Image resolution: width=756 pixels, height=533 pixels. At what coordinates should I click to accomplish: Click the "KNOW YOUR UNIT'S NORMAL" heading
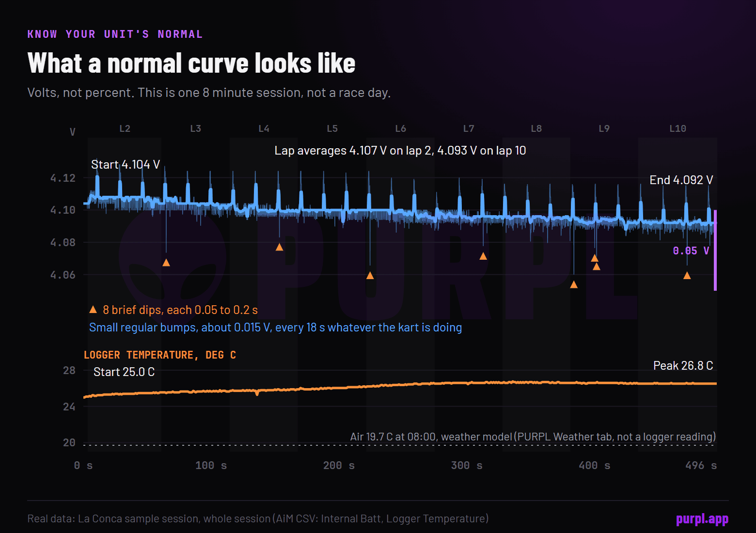coord(115,34)
